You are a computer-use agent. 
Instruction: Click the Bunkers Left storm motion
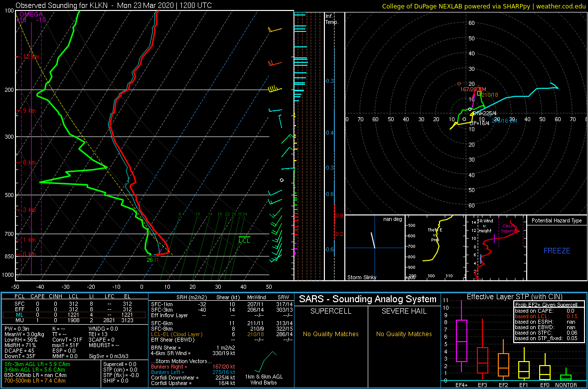(x=193, y=372)
